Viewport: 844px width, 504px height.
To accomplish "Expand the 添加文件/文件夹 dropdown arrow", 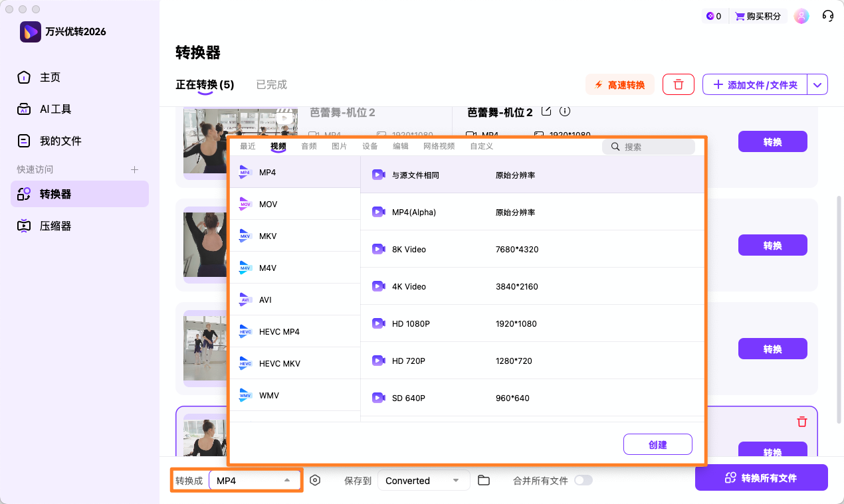I will [x=817, y=84].
